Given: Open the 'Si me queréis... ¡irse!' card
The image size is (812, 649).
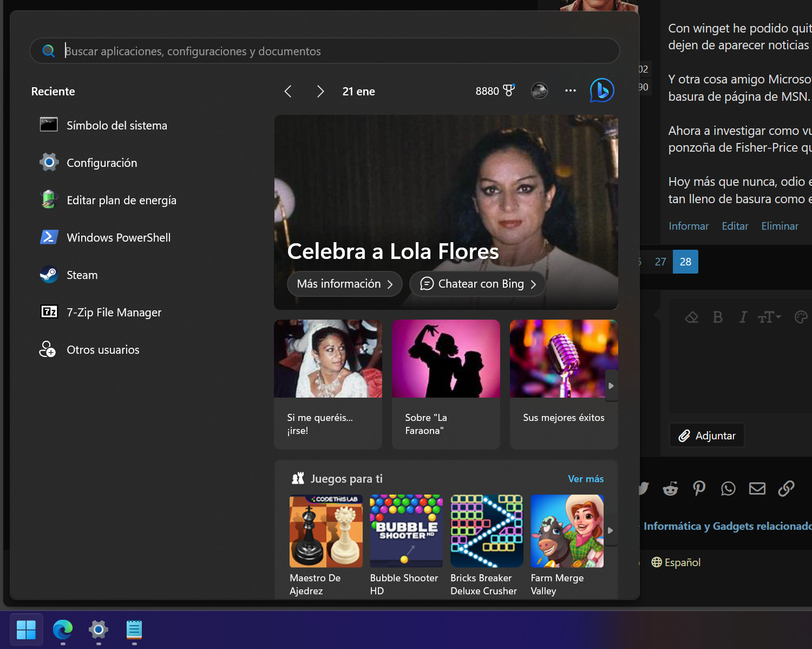Looking at the screenshot, I should pyautogui.click(x=328, y=384).
